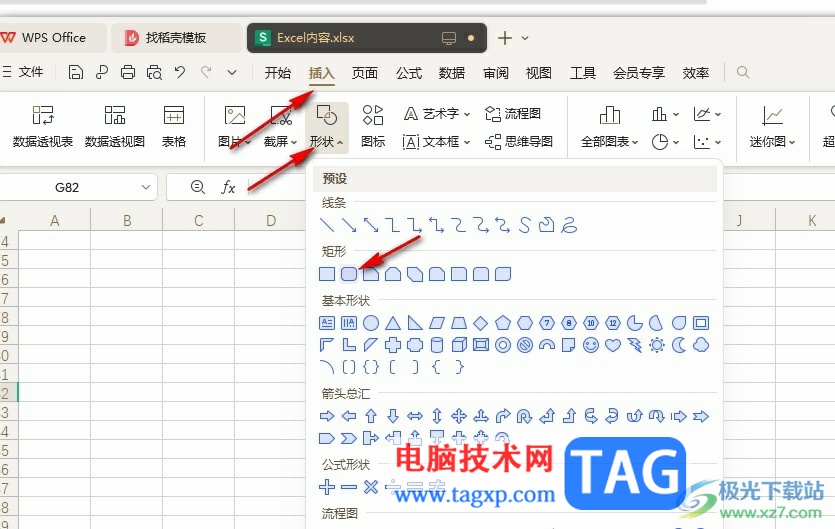
Task: Select the plain rectangle shape
Action: (x=327, y=274)
